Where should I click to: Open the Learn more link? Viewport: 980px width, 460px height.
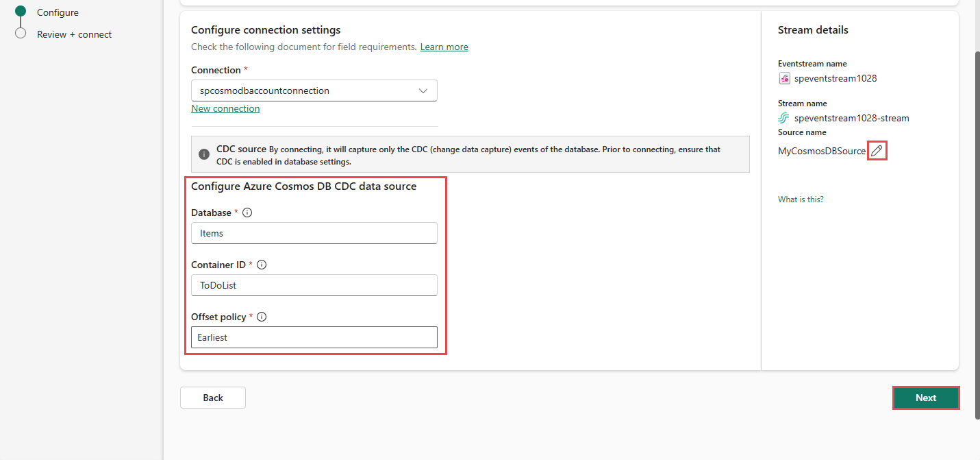(444, 47)
